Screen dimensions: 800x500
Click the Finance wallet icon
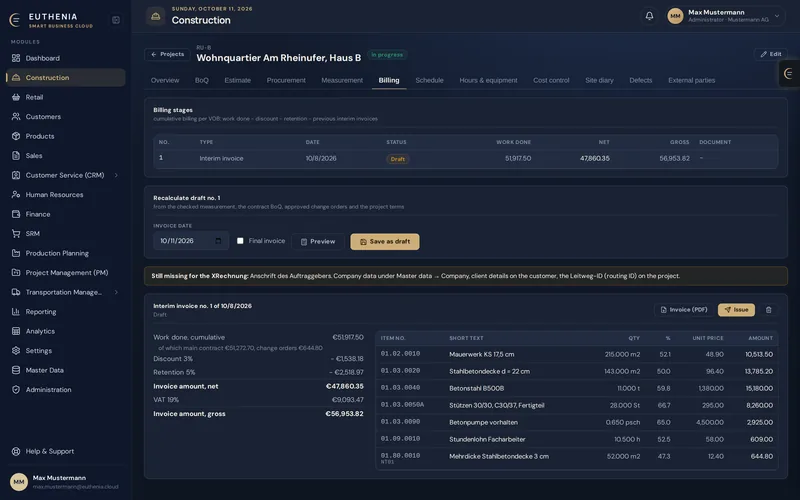click(16, 214)
